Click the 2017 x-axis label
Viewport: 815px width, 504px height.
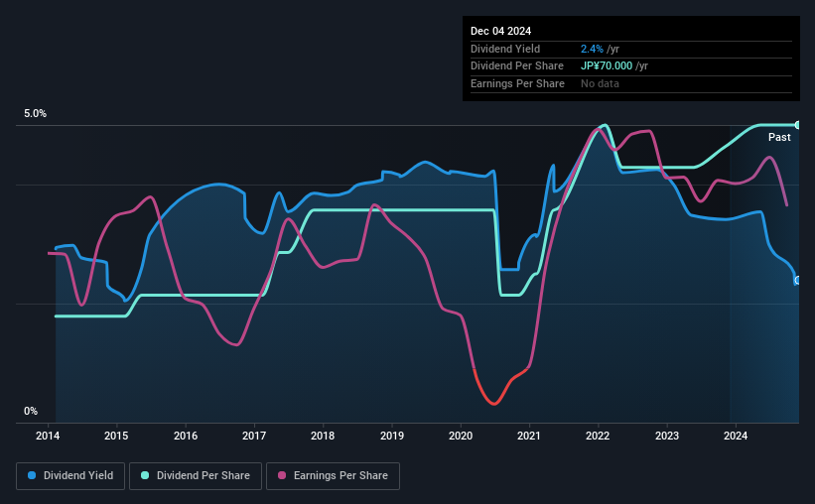point(254,436)
